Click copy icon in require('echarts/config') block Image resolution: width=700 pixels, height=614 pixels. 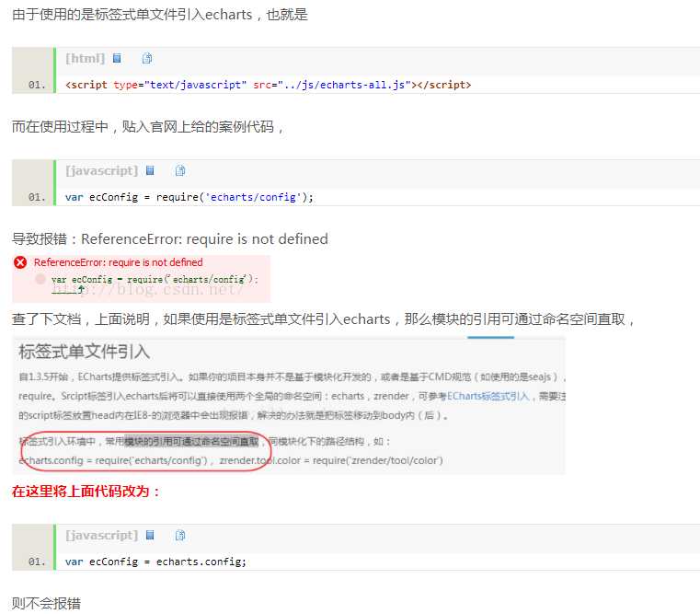coord(180,170)
